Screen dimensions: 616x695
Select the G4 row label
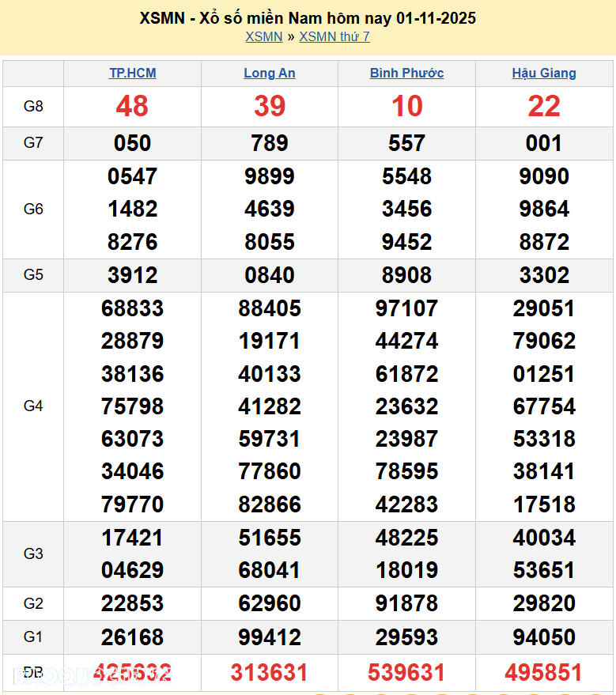pos(33,406)
